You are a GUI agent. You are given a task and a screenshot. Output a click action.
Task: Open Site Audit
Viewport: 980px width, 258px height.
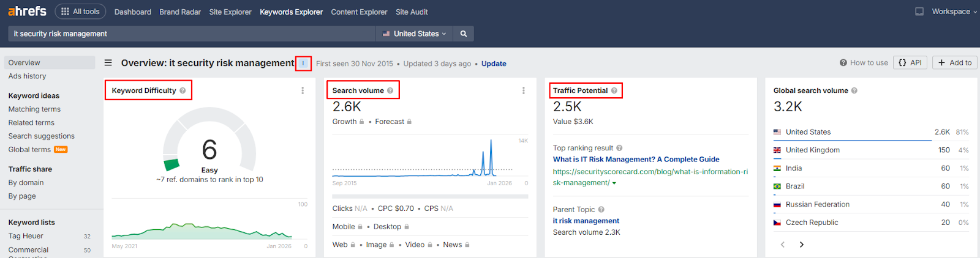coord(412,12)
